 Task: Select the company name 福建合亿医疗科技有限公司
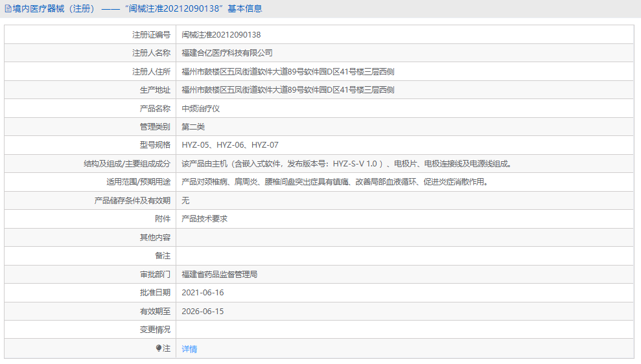click(227, 53)
